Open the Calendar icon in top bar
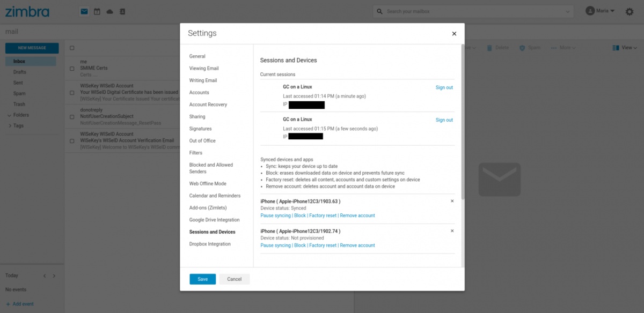 coord(97,11)
